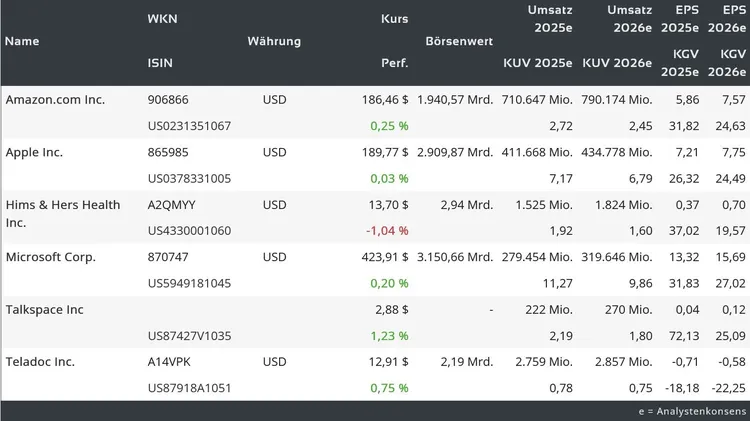Open the Teladoc Inc. entry
Viewport: 750px width, 421px height.
[x=40, y=362]
